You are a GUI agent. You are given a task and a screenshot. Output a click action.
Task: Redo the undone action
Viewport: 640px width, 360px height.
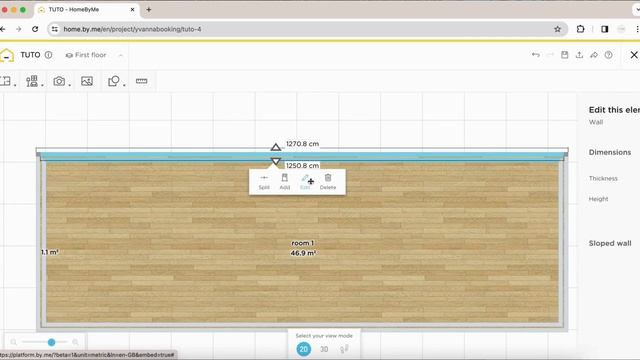click(x=550, y=55)
